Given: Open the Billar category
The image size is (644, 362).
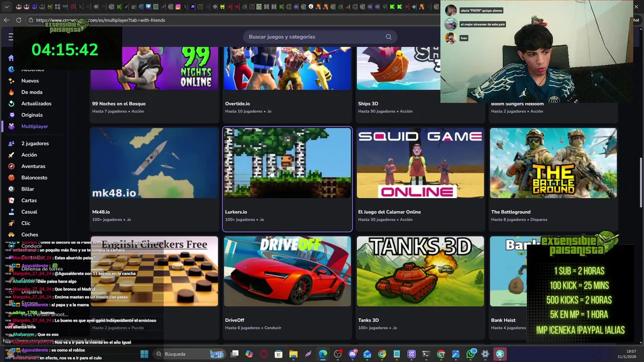Looking at the screenshot, I should click(x=28, y=189).
